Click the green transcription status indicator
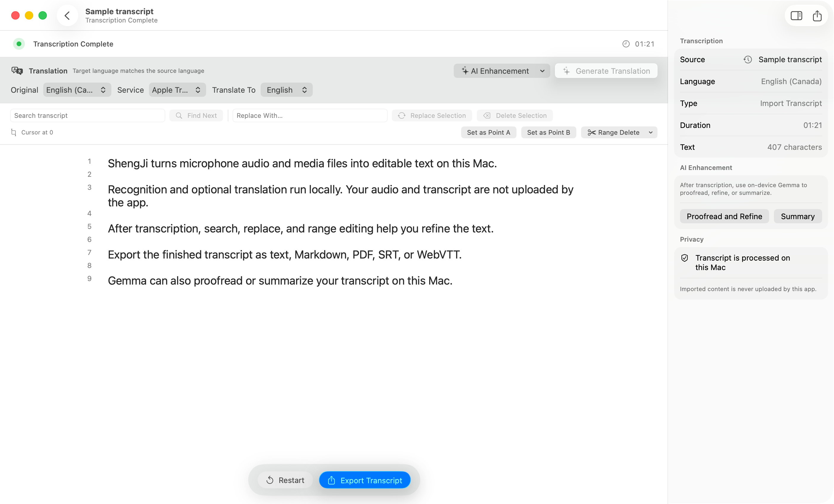The width and height of the screenshot is (834, 504). tap(19, 44)
